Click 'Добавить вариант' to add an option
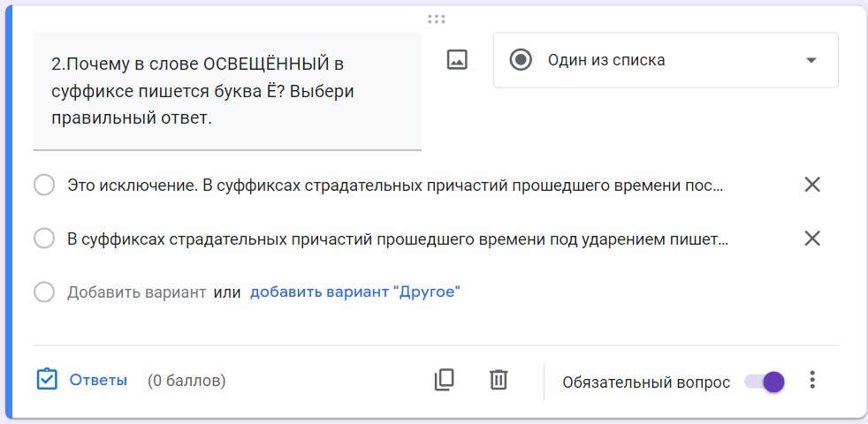This screenshot has width=868, height=424. tap(137, 292)
